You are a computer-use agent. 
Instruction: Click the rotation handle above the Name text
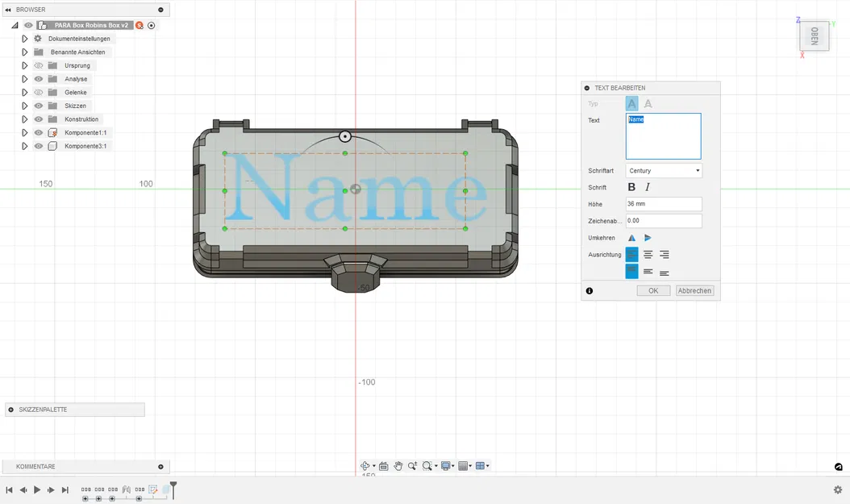pyautogui.click(x=345, y=136)
